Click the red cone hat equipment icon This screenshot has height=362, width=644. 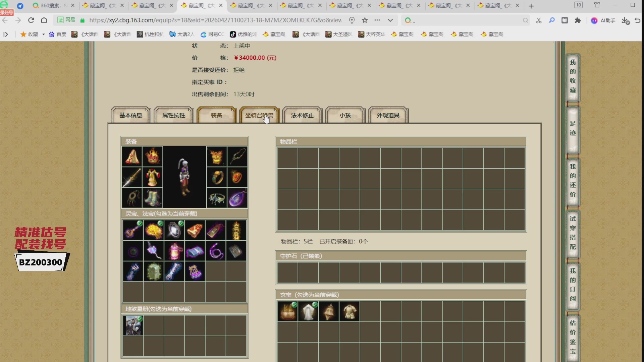point(132,156)
